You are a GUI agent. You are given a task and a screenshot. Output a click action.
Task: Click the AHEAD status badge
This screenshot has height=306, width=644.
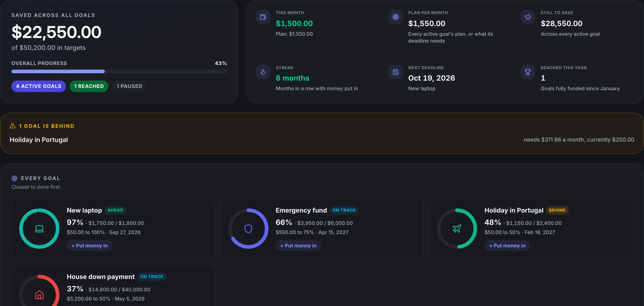(x=115, y=210)
